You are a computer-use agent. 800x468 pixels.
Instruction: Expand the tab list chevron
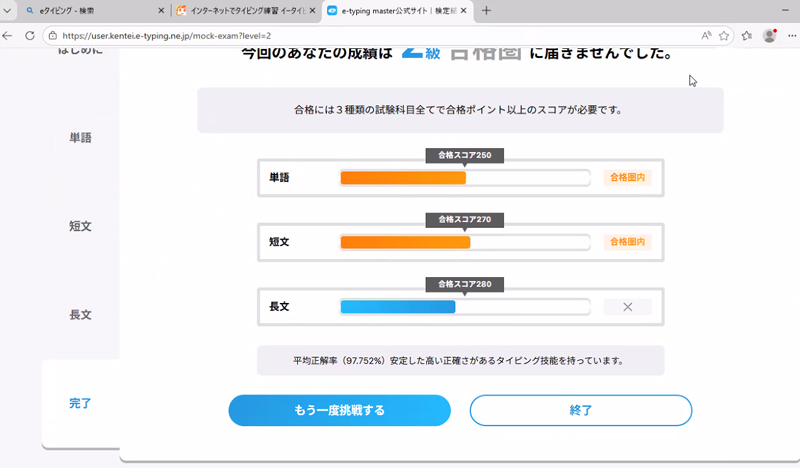(x=10, y=11)
